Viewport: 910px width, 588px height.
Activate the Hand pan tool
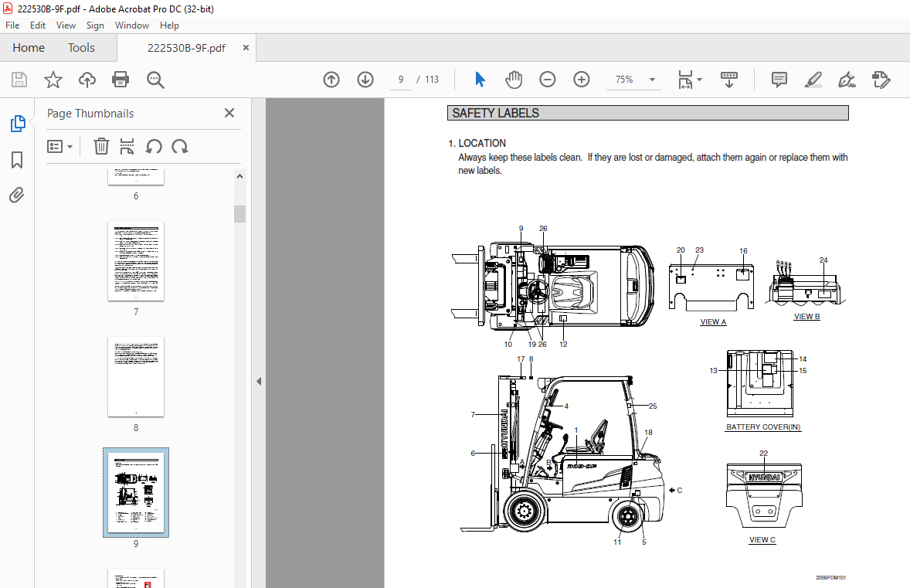click(x=514, y=80)
